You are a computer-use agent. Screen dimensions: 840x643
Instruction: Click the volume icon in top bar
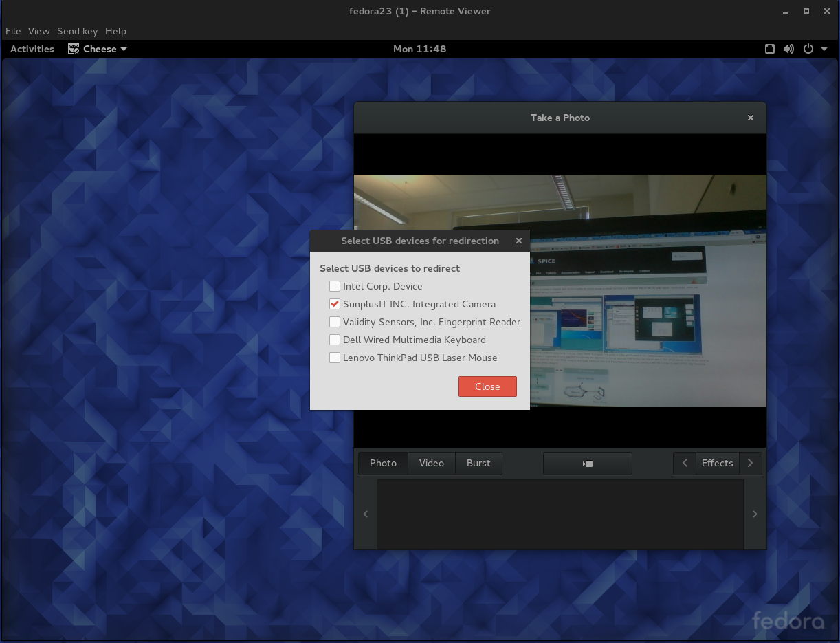click(x=788, y=49)
